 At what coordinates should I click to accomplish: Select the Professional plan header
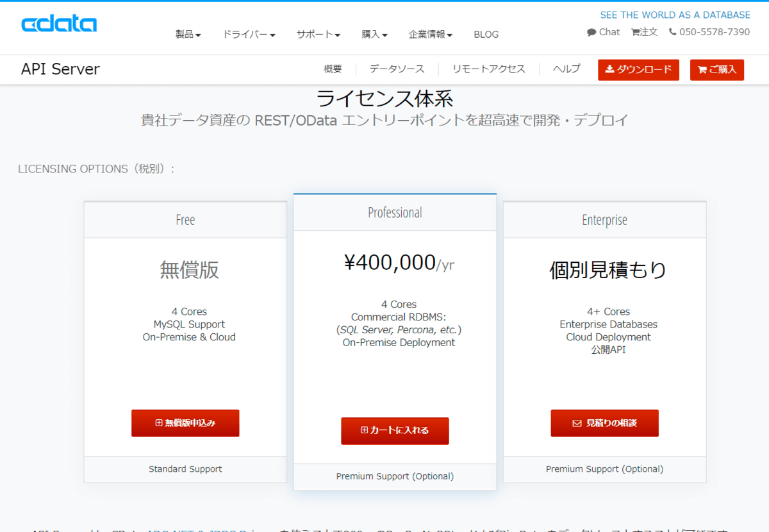point(395,212)
